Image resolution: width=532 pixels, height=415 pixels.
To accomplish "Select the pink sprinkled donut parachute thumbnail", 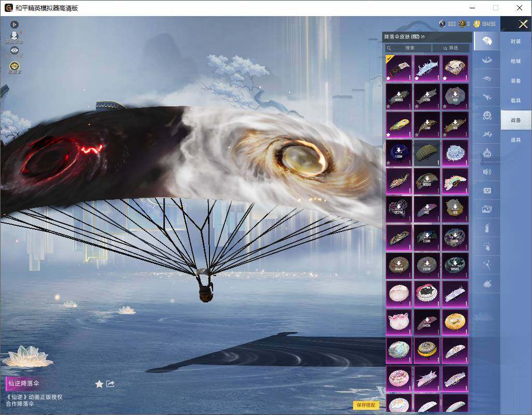I will pos(399,378).
